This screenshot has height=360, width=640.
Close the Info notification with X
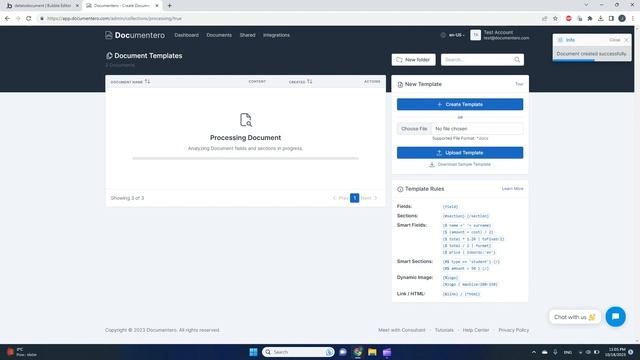(627, 40)
